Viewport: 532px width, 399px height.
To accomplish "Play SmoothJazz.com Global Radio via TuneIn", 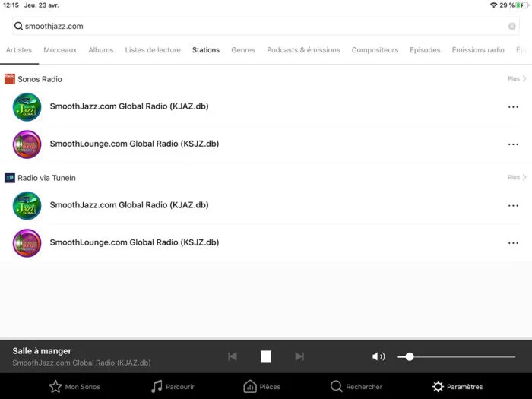I will tap(129, 205).
